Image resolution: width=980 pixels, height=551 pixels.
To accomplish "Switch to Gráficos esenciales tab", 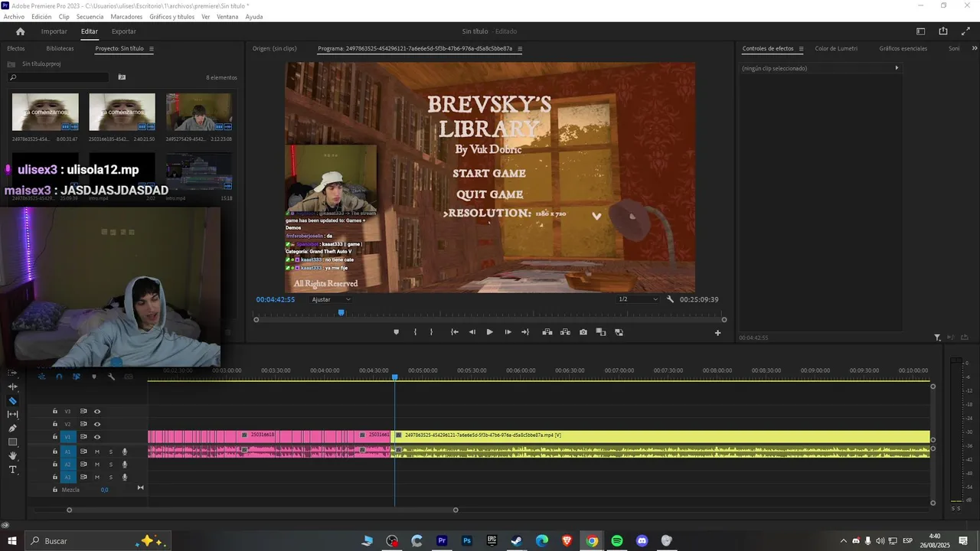I will tap(903, 49).
